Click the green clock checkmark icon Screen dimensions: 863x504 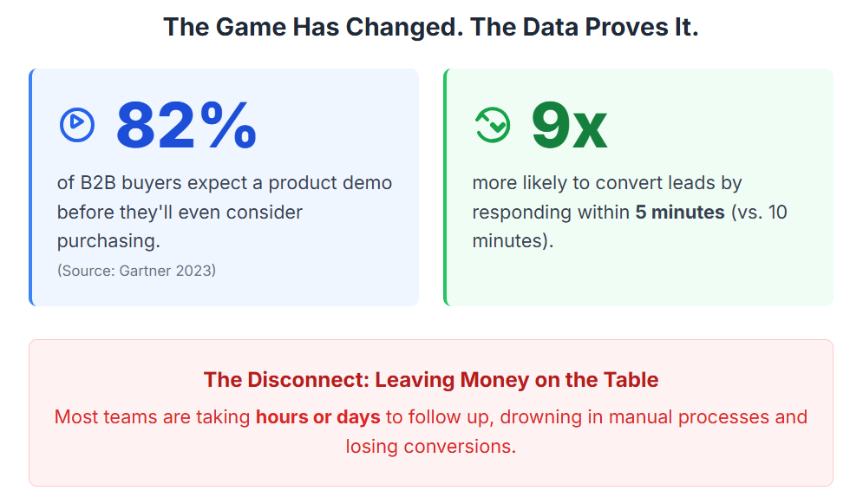493,125
